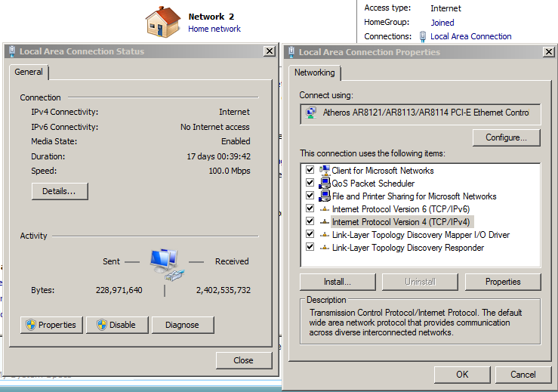
Task: Open Properties for the selected protocol
Action: (x=503, y=282)
